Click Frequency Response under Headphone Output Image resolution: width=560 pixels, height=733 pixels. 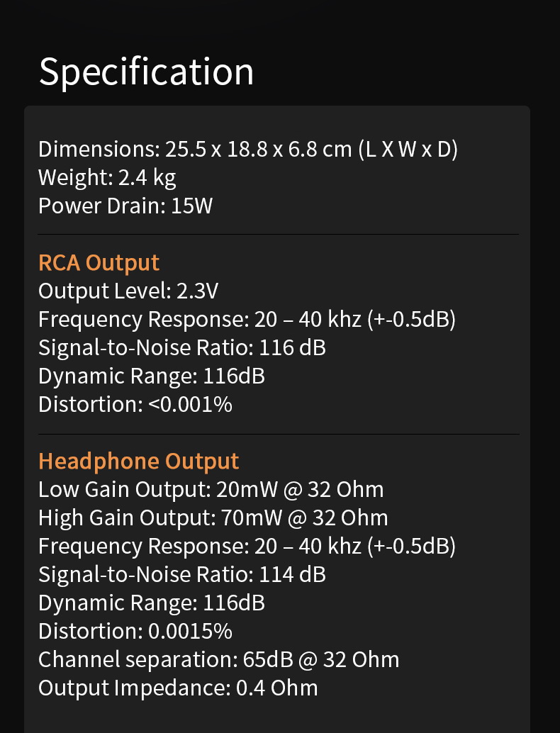point(247,547)
